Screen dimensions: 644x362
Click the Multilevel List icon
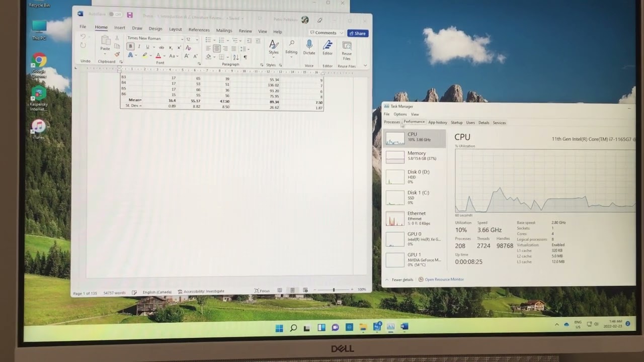pos(235,40)
